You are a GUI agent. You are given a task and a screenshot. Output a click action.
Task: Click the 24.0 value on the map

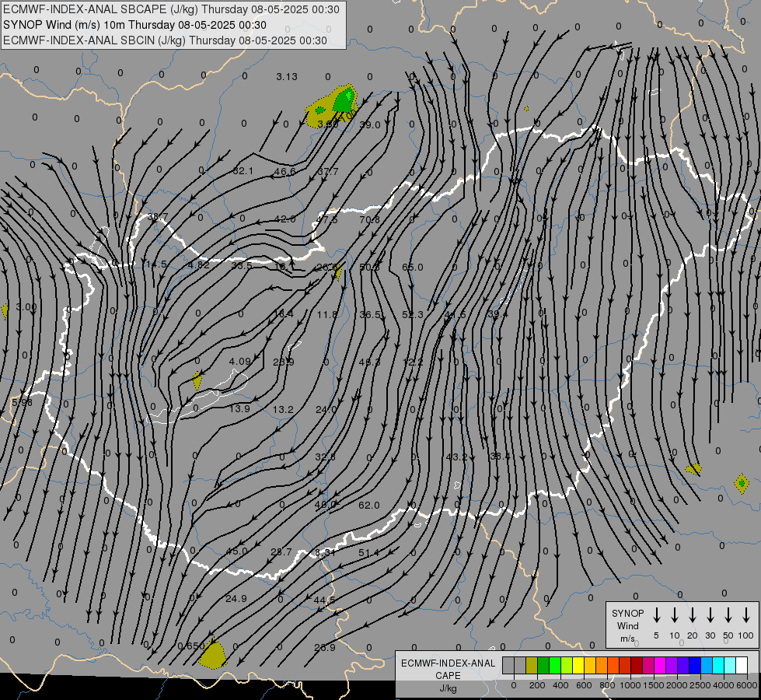pos(326,410)
